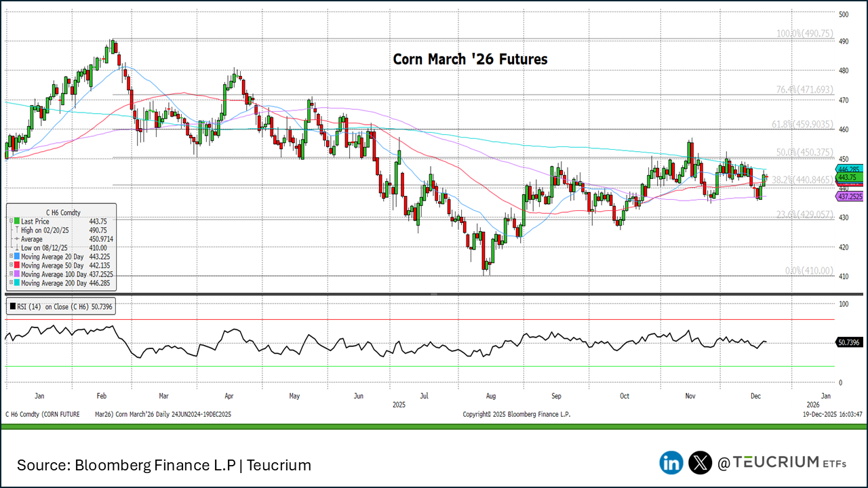
Task: Click the cyan 200 Day average swatch
Action: pos(16,283)
